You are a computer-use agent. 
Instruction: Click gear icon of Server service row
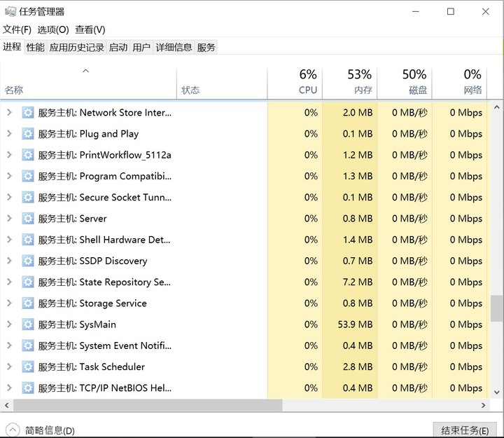coord(28,219)
